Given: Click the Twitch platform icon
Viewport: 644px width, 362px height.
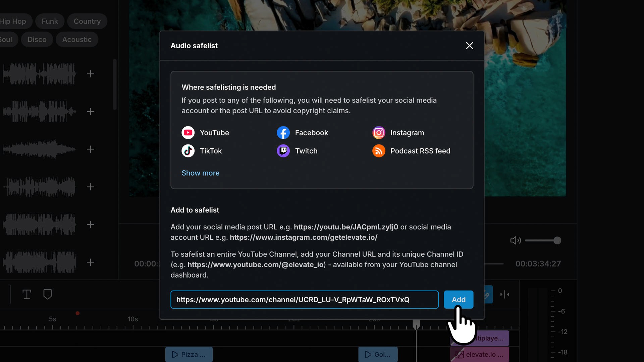Looking at the screenshot, I should point(283,151).
